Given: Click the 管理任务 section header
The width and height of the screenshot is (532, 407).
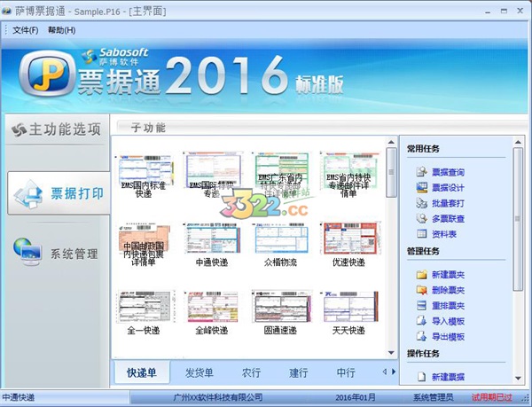Looking at the screenshot, I should tap(423, 251).
